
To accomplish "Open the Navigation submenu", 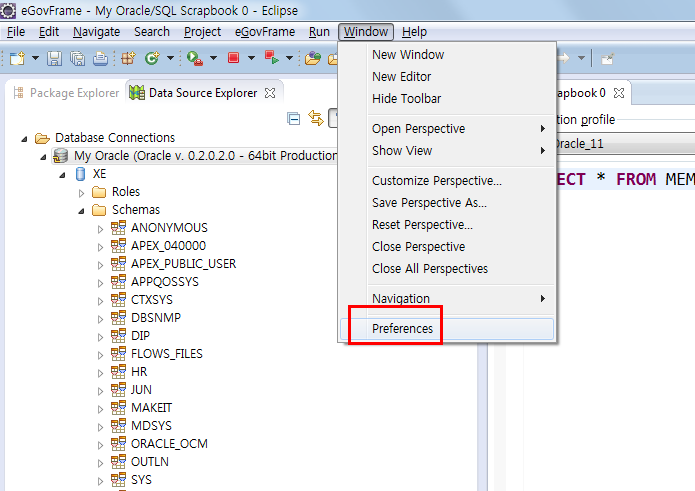I will click(447, 299).
